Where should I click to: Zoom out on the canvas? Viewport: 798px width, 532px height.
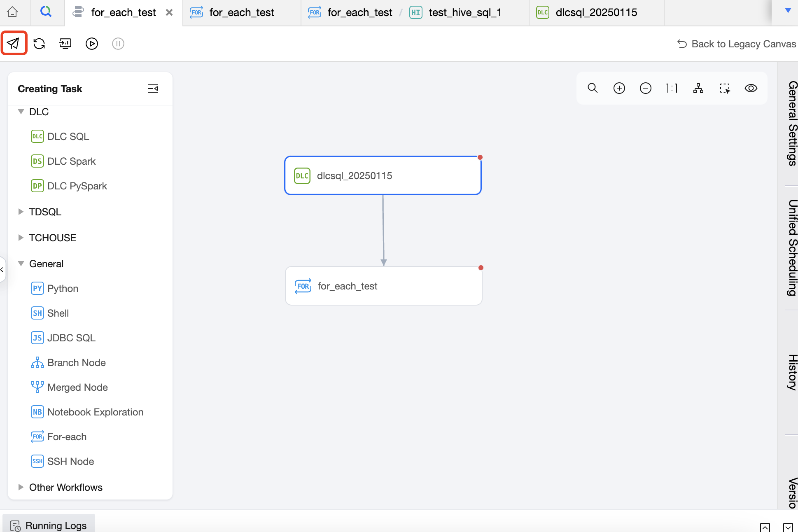[645, 88]
